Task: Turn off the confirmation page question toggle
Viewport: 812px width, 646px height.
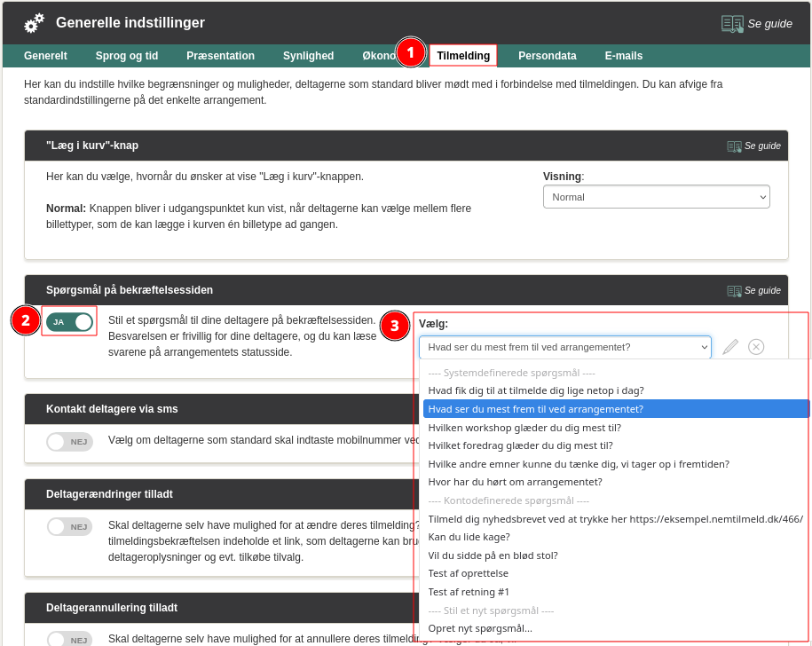Action: coord(70,321)
